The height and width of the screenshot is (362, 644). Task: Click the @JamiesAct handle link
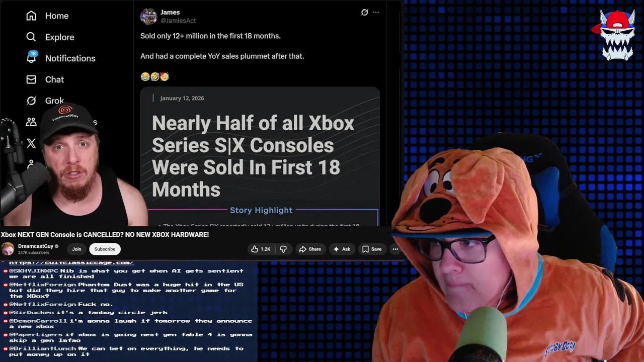pos(178,21)
